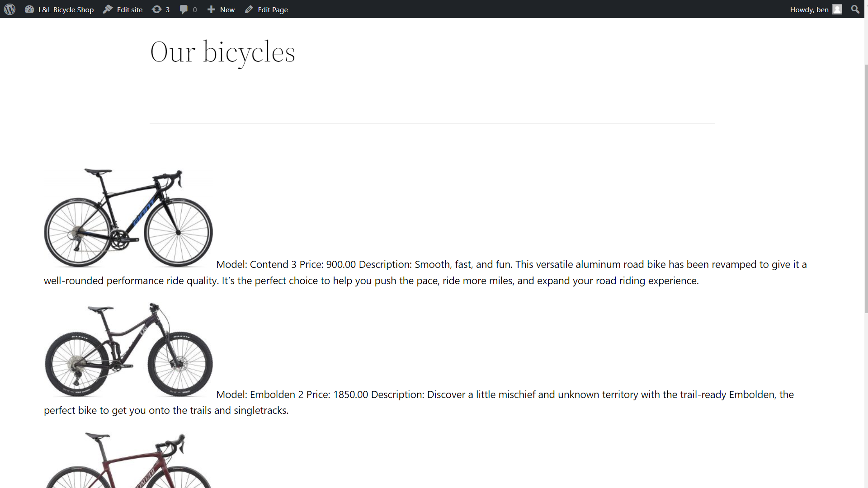
Task: Open the L&L Bicycle Shop site menu
Action: [x=66, y=9]
